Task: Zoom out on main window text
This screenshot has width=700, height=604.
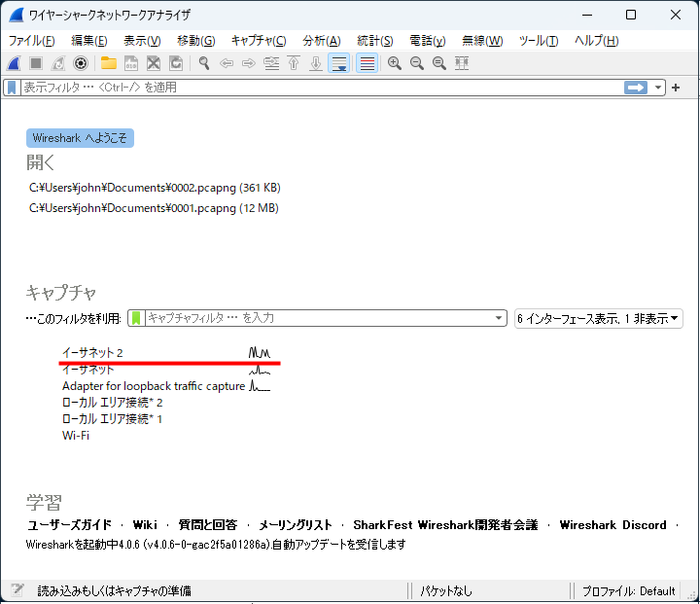Action: coord(417,63)
